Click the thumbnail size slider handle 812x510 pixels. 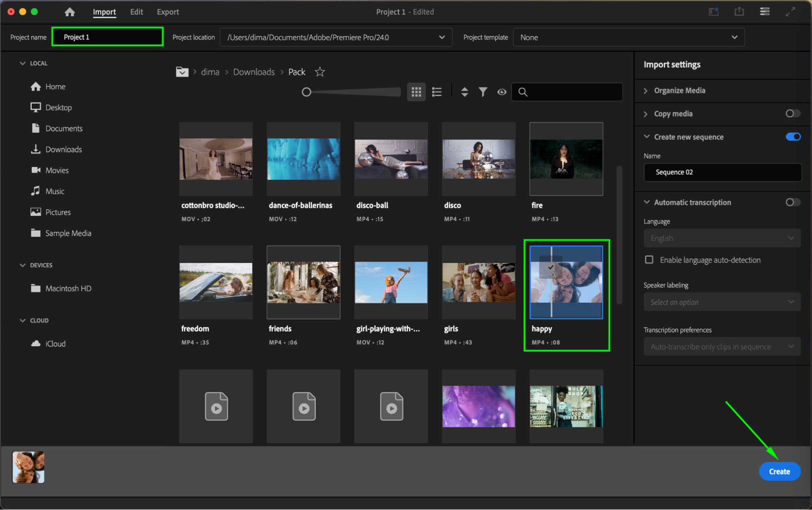pyautogui.click(x=307, y=92)
